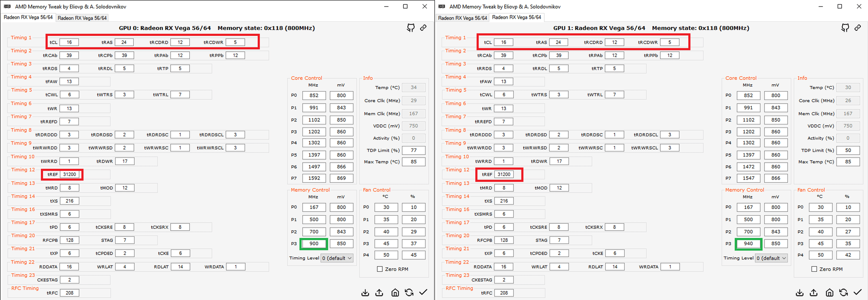The height and width of the screenshot is (300, 868).
Task: Click the RDLAT field in GPU 0 window
Action: coord(180,267)
